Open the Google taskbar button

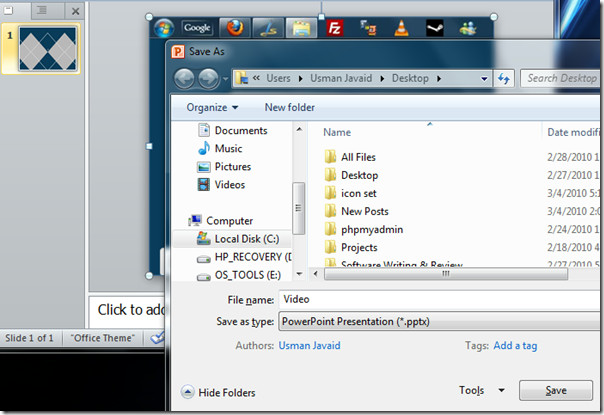click(x=197, y=28)
